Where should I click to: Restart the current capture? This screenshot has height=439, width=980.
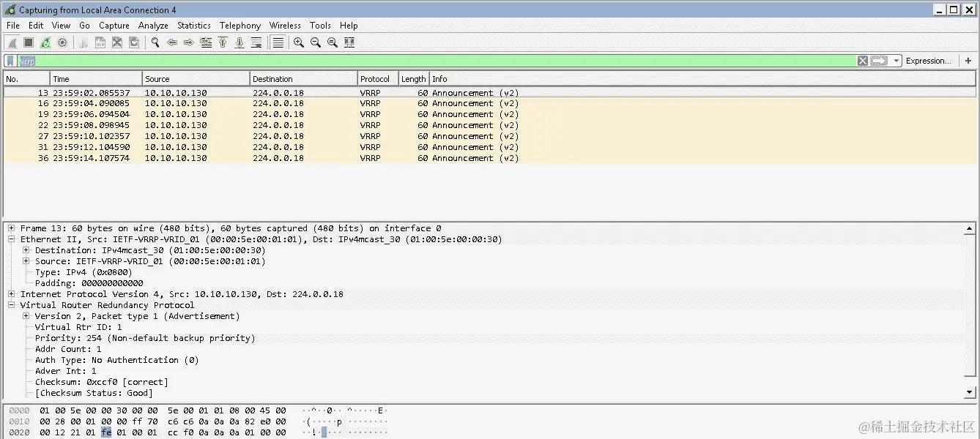45,42
